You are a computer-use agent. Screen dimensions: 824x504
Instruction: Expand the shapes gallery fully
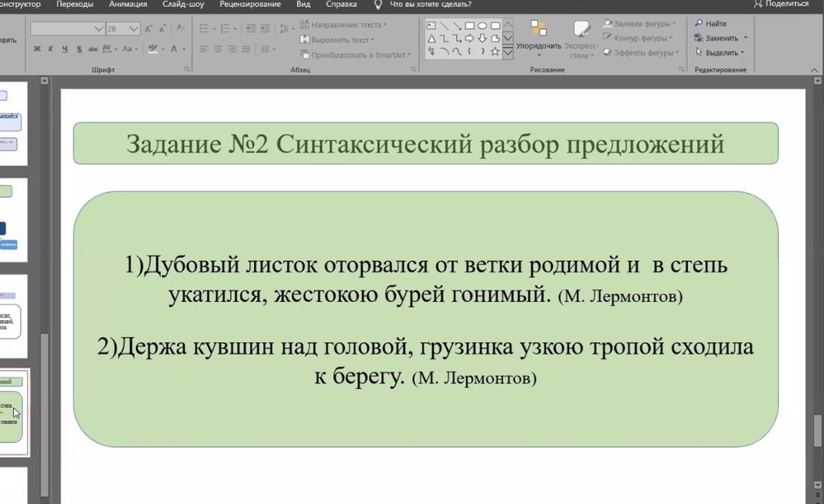point(507,52)
